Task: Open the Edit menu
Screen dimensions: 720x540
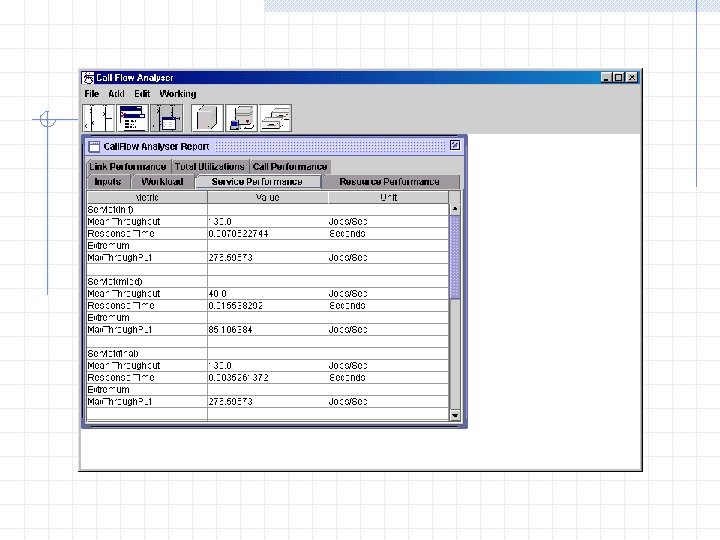Action: point(142,94)
